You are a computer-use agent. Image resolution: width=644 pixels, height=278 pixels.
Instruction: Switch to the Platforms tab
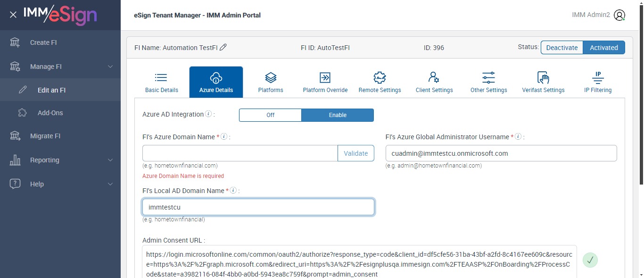[271, 82]
